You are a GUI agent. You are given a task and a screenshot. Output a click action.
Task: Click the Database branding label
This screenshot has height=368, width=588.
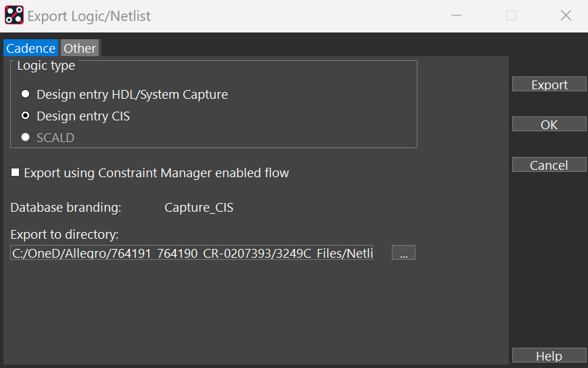66,208
